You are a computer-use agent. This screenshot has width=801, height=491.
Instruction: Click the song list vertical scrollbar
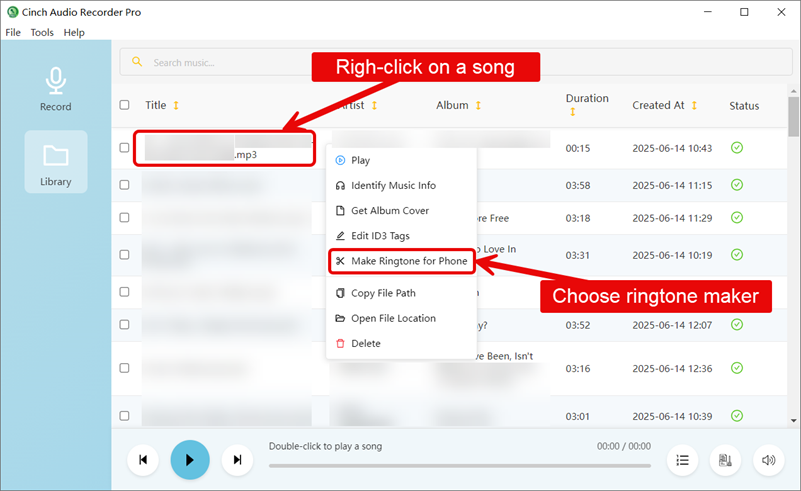click(793, 117)
